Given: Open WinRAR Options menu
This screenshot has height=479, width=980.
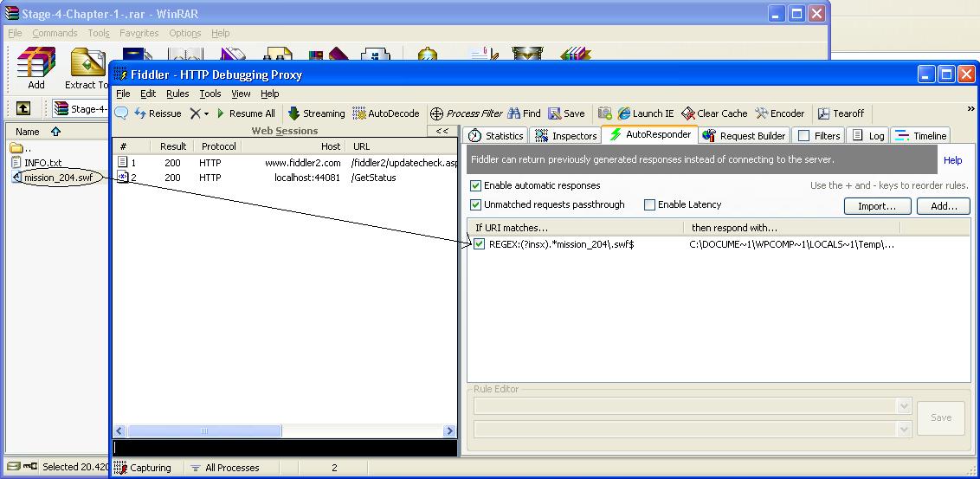Looking at the screenshot, I should (185, 33).
